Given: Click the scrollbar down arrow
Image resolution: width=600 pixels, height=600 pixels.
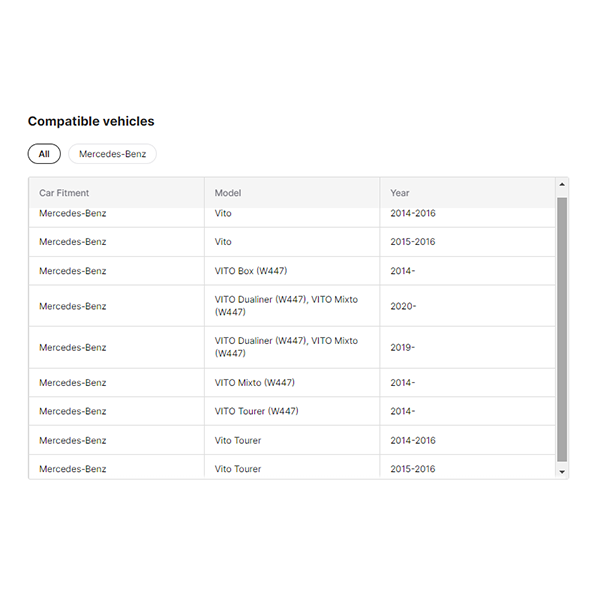Looking at the screenshot, I should (x=562, y=471).
